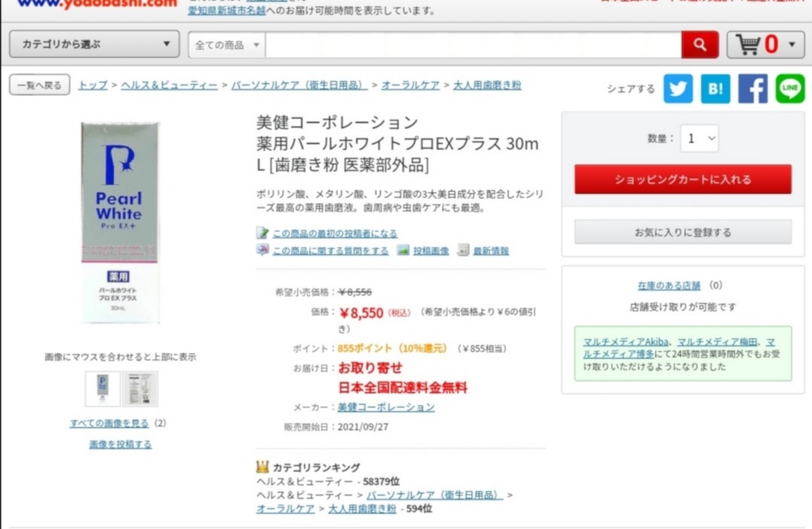Go back with the 一覧へ戻る button
Screen dimensions: 812x529
[x=40, y=85]
